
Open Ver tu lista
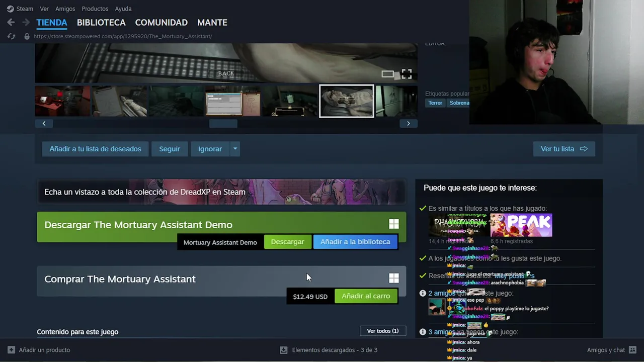564,149
